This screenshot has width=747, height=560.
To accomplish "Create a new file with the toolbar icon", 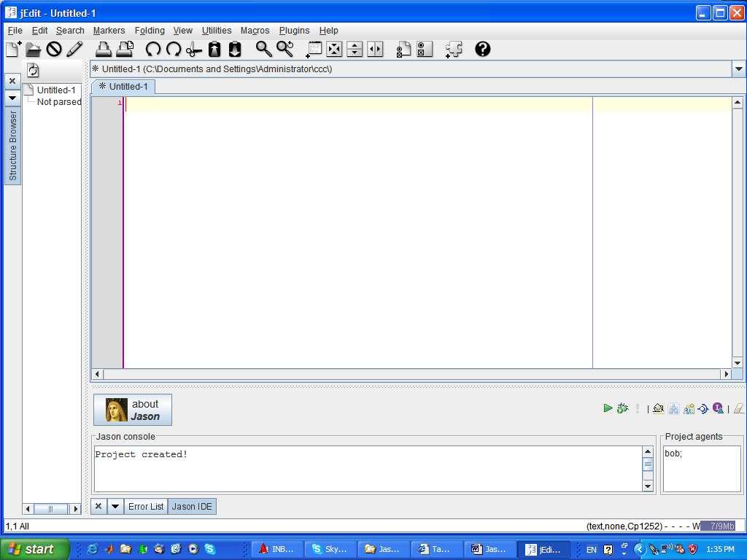I will pyautogui.click(x=13, y=49).
